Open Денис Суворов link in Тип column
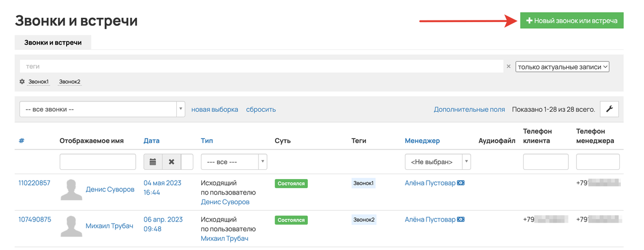This screenshot has width=644, height=250. (x=225, y=202)
